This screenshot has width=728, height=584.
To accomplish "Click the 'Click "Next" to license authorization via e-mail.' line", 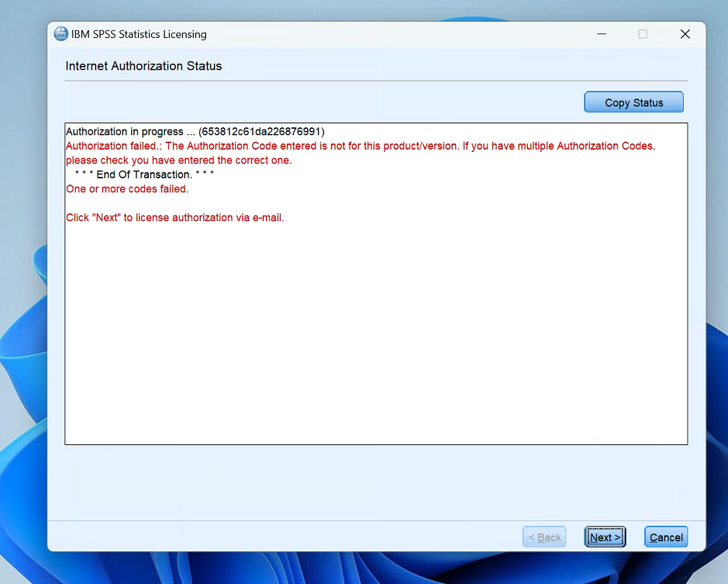I will [x=175, y=217].
